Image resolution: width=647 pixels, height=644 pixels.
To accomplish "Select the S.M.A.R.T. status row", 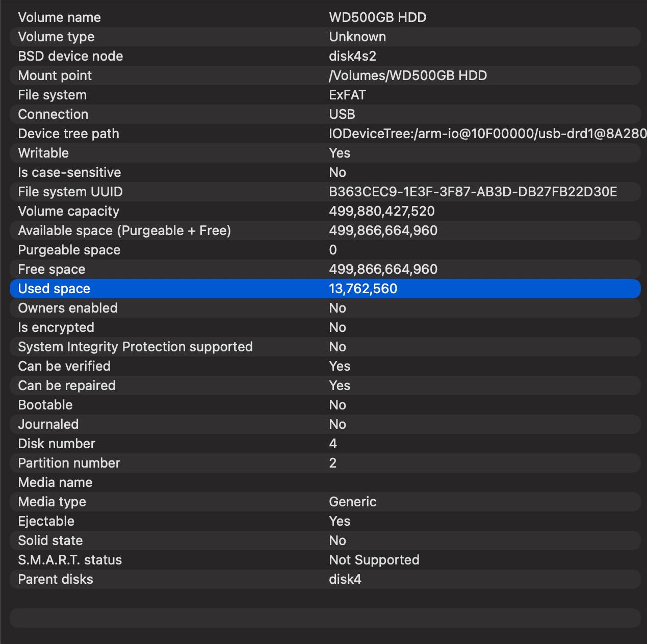I will [x=325, y=560].
